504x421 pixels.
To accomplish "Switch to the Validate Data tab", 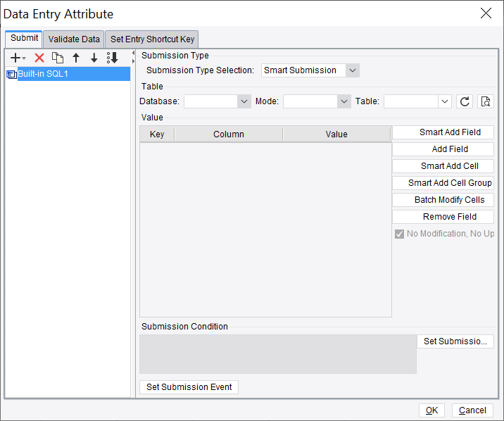I will pos(74,39).
